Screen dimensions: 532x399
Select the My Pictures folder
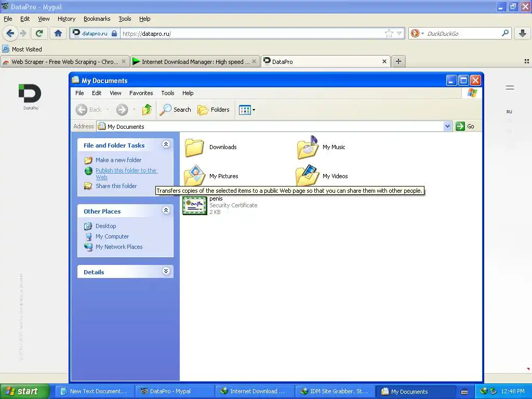coord(211,176)
